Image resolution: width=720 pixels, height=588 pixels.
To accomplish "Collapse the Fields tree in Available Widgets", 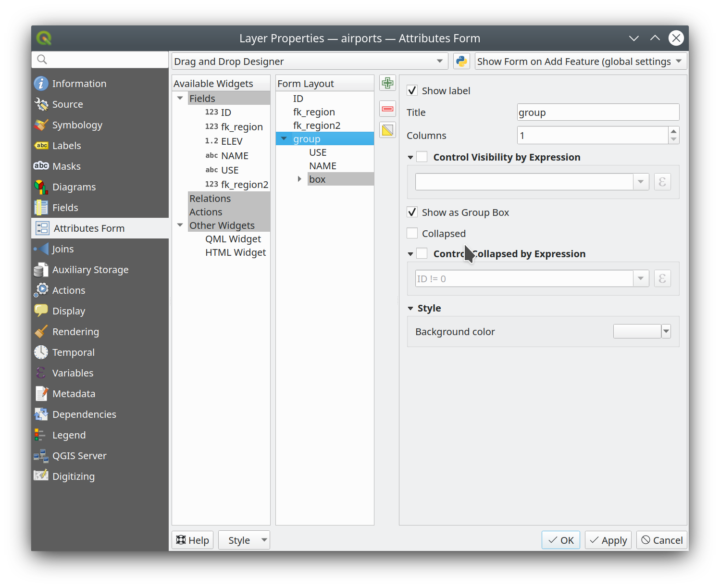I will point(180,99).
